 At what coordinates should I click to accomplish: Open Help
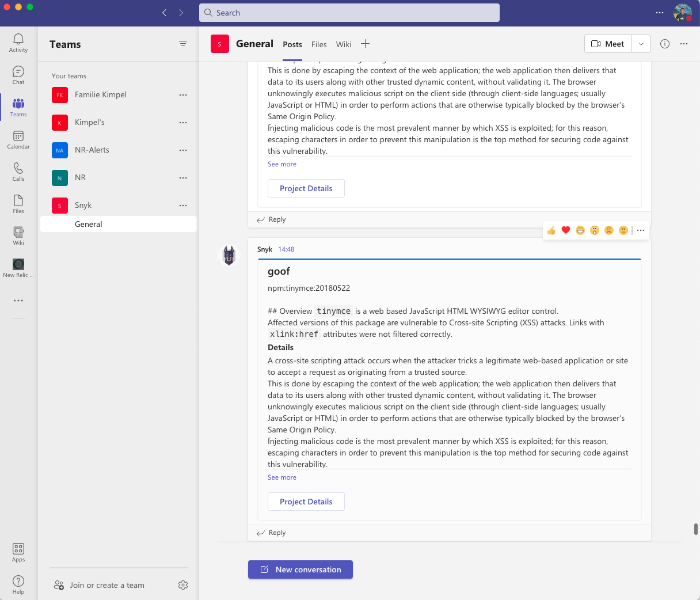pyautogui.click(x=18, y=585)
